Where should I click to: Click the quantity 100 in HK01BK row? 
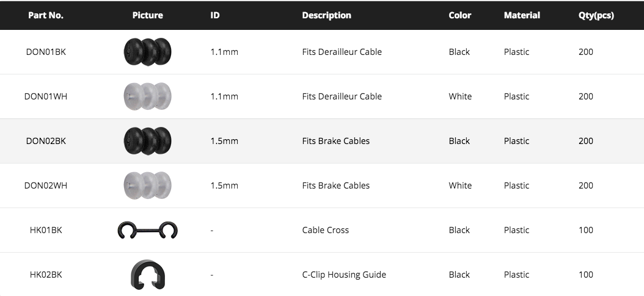(585, 230)
